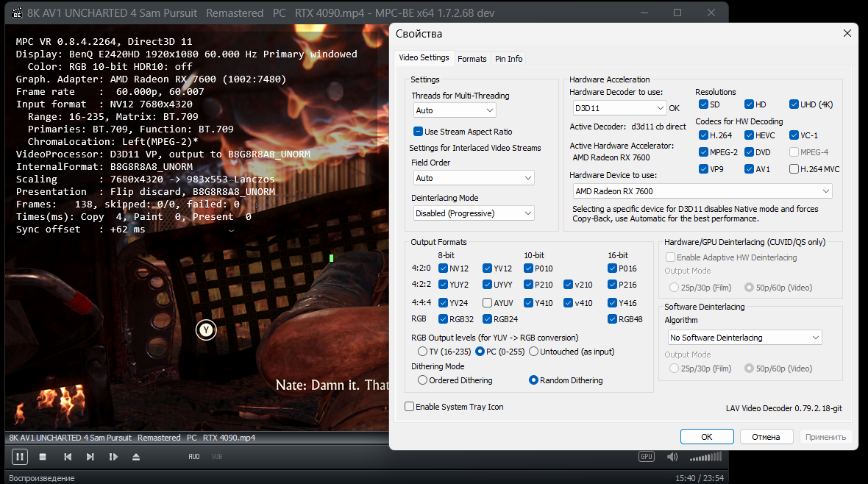Viewport: 868px width, 484px height.
Task: Open Hardware Decoder to use dropdown
Action: (619, 108)
